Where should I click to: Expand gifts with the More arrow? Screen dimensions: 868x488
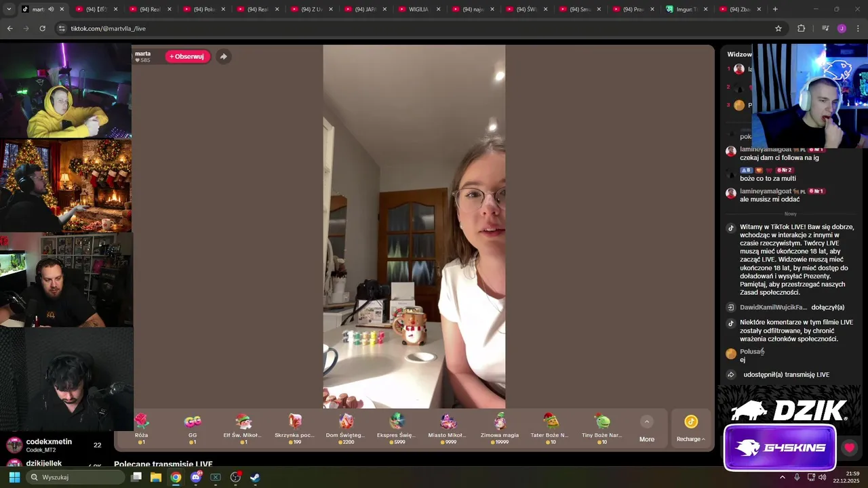647,429
